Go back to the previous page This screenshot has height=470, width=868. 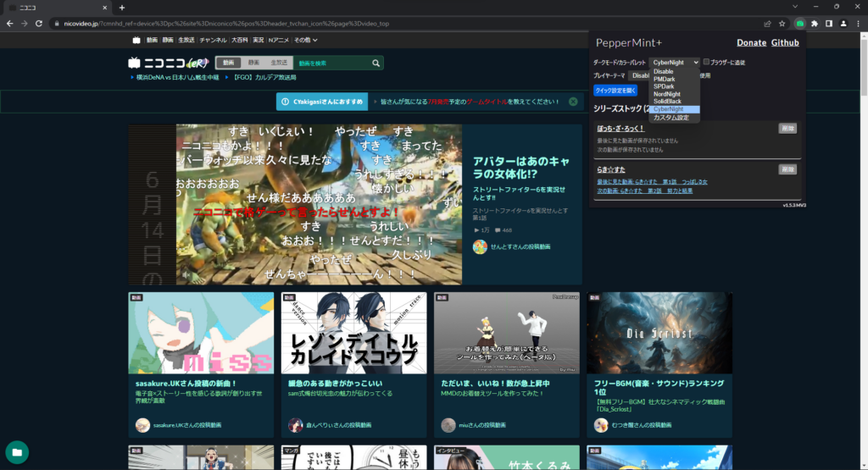[10, 24]
